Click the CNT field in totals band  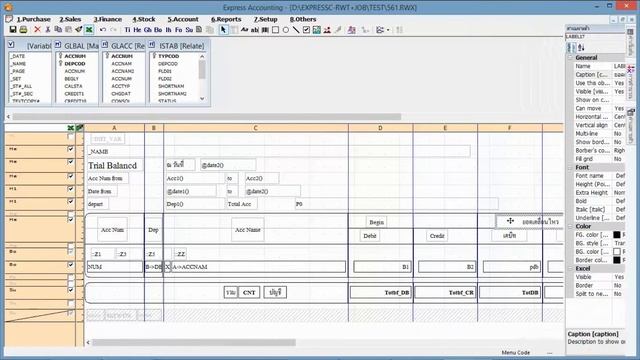249,293
